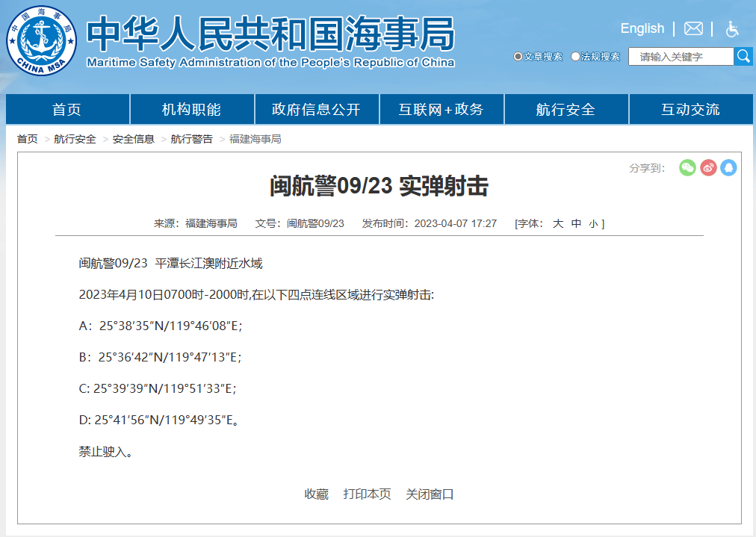The height and width of the screenshot is (537, 756).
Task: Set font size to 中
Action: tap(576, 223)
